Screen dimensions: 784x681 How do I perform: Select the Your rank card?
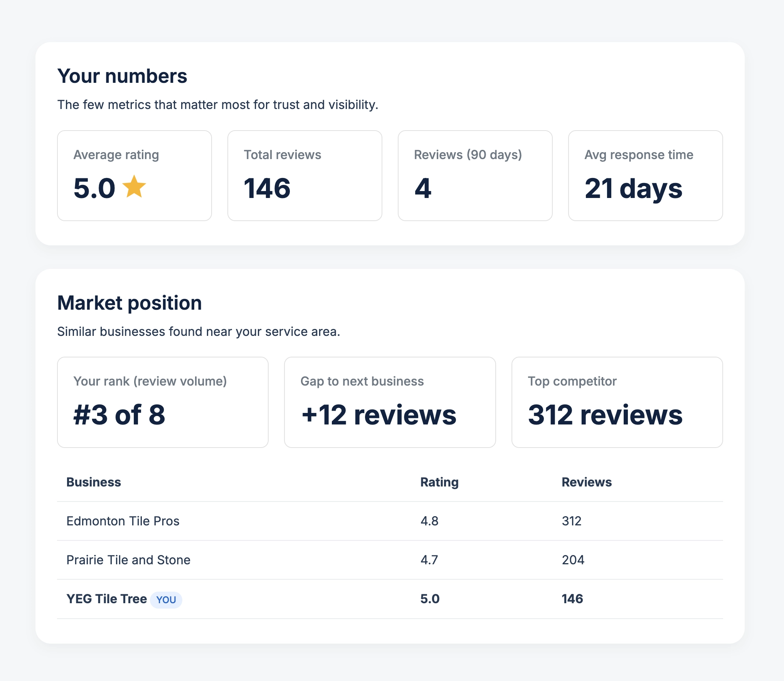coord(163,402)
